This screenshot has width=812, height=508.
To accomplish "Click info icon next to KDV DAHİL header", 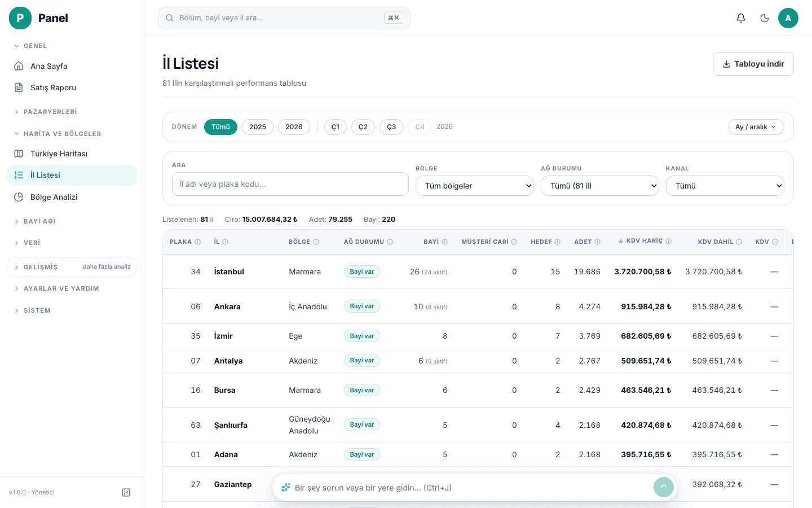I will (x=739, y=242).
